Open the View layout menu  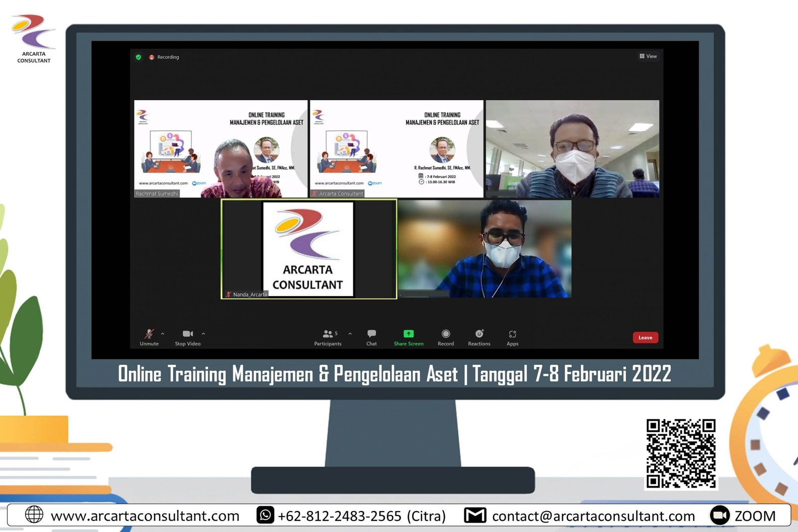tap(648, 56)
